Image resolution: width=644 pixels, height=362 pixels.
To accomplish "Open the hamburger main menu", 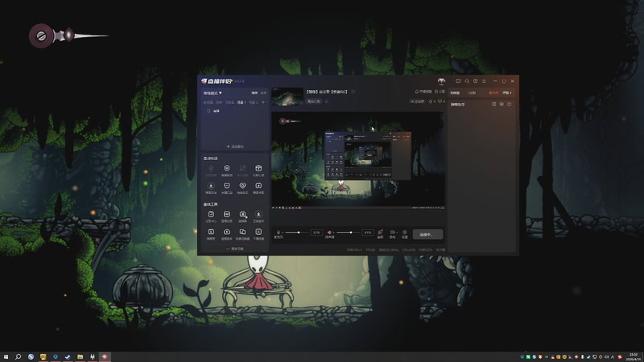I will [x=485, y=81].
